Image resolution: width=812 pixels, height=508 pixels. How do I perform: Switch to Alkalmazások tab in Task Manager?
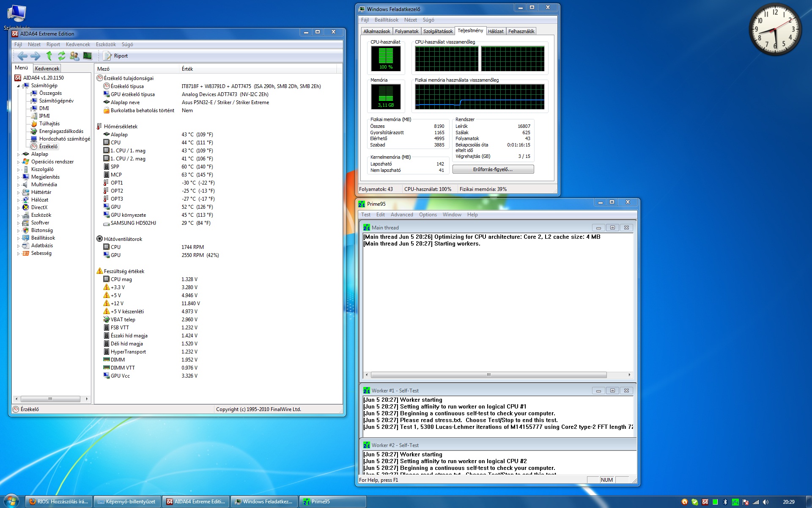pyautogui.click(x=377, y=31)
